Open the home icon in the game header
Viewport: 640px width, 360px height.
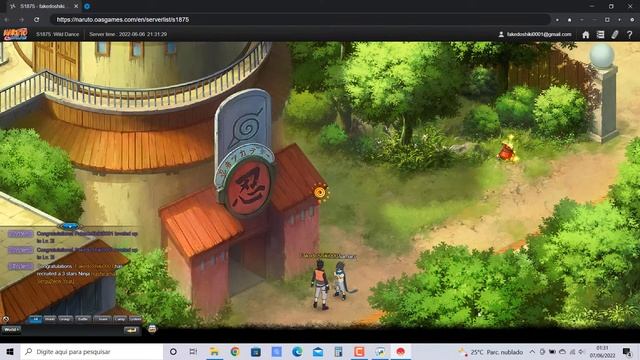click(586, 35)
